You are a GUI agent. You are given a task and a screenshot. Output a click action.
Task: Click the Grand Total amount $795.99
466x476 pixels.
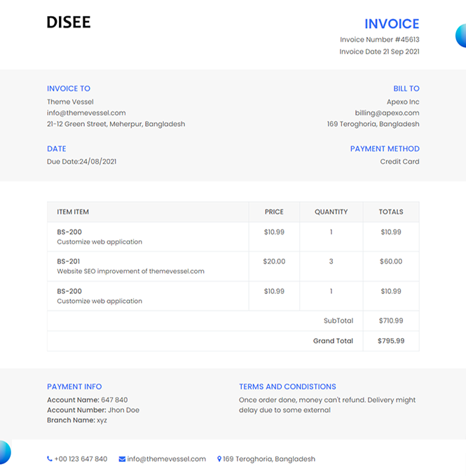390,342
